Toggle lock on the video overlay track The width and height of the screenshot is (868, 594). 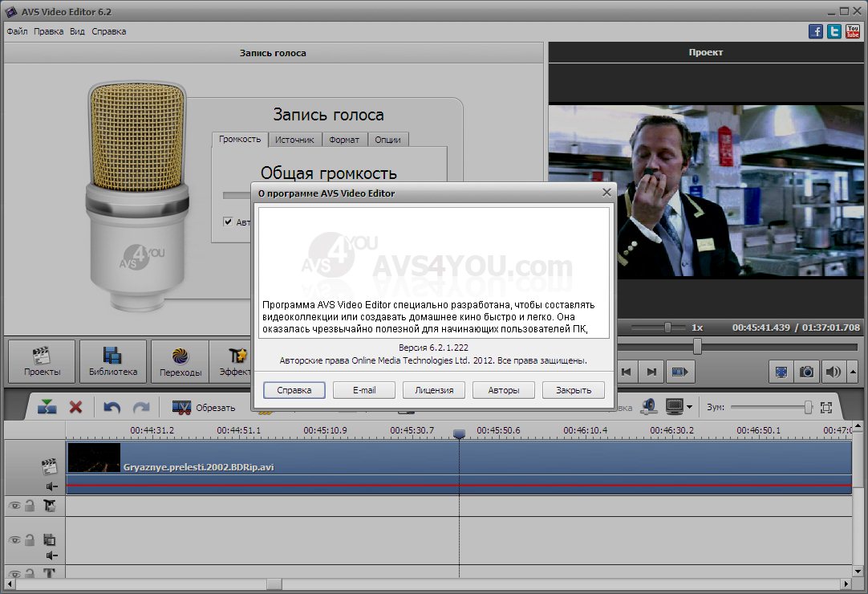click(30, 539)
